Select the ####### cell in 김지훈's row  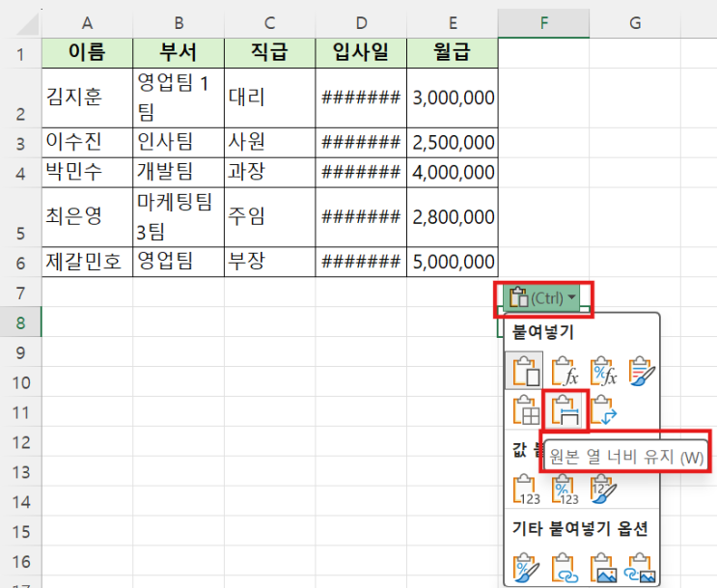click(361, 98)
